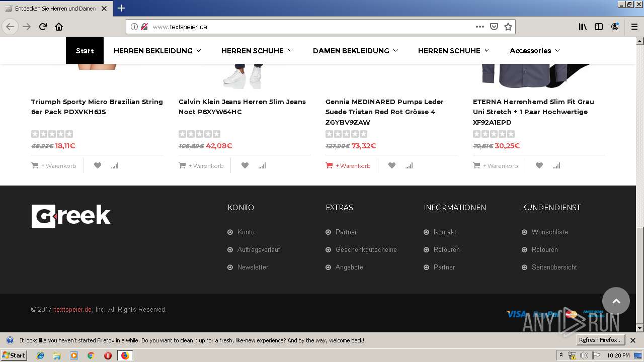Add Gennia MEDINARED Pumps to Warenkorb
644x362 pixels.
click(x=348, y=165)
